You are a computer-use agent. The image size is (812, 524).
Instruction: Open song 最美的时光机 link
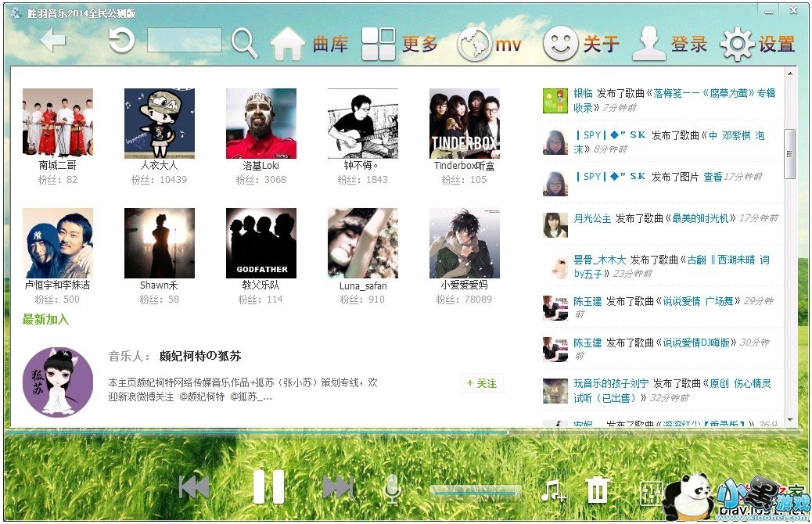tap(700, 218)
